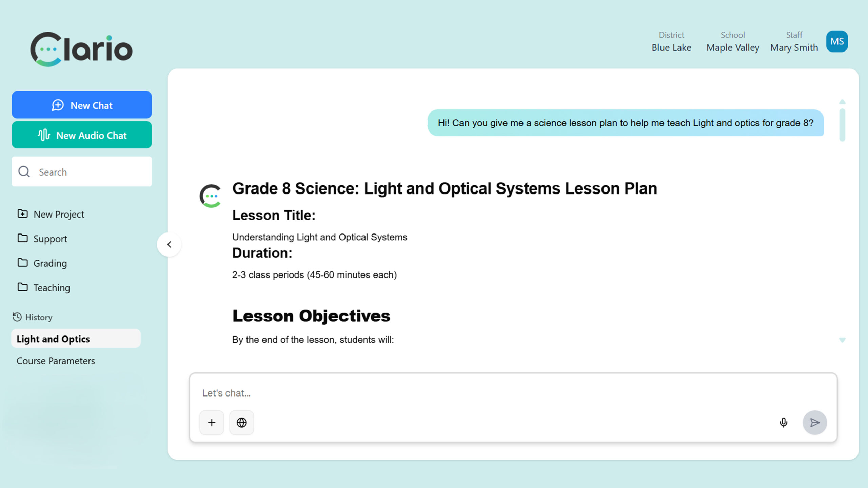This screenshot has width=868, height=488.
Task: Open the Grading folder
Action: [x=50, y=263]
